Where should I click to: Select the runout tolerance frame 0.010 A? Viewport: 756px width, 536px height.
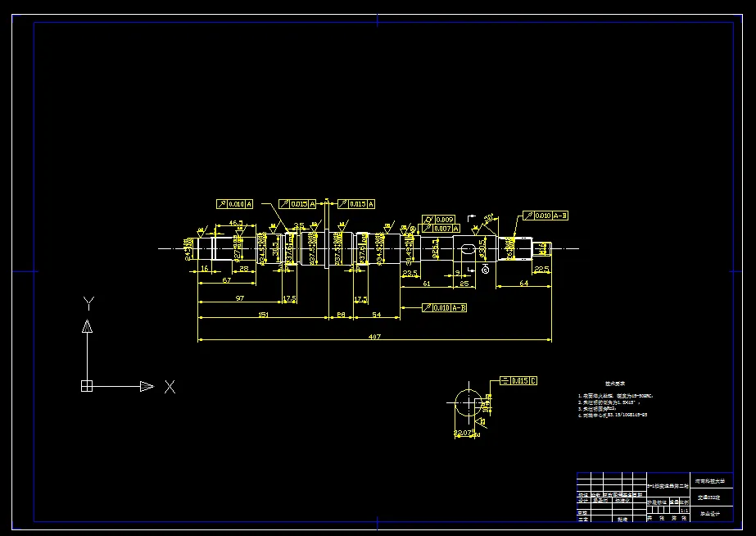coord(235,204)
